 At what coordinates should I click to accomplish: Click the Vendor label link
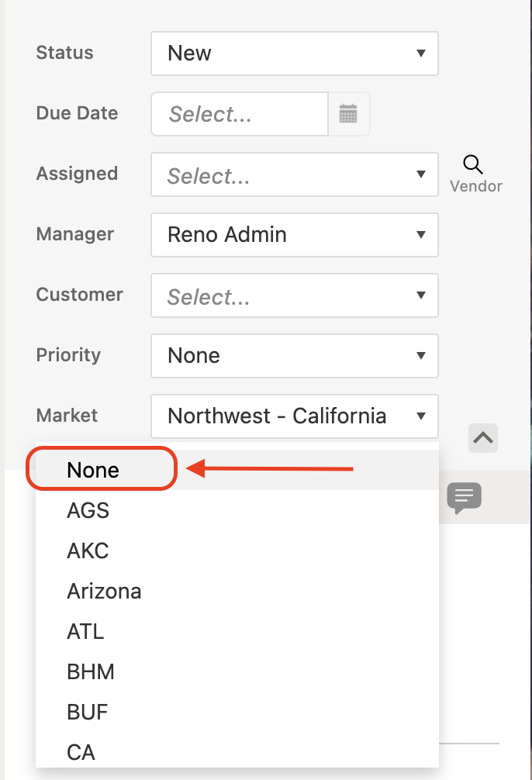point(476,186)
